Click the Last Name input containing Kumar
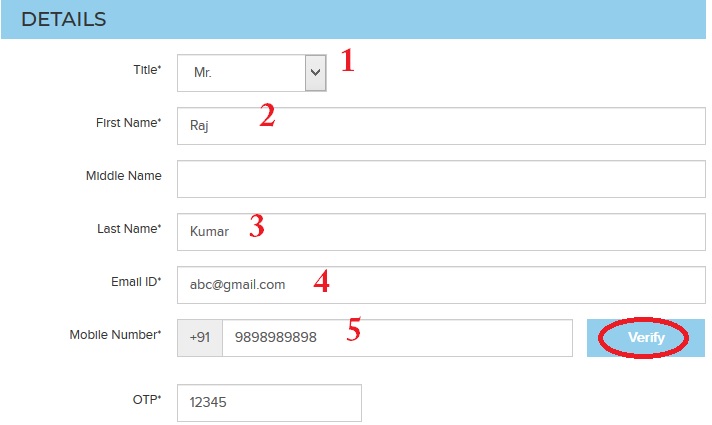The image size is (712, 425). [x=442, y=231]
